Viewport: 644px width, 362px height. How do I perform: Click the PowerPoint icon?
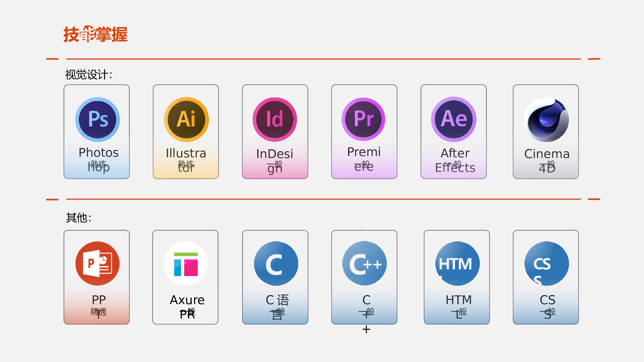tap(98, 263)
